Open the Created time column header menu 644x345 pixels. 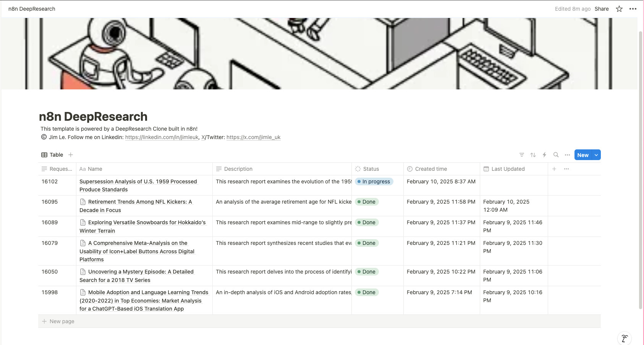click(x=442, y=169)
